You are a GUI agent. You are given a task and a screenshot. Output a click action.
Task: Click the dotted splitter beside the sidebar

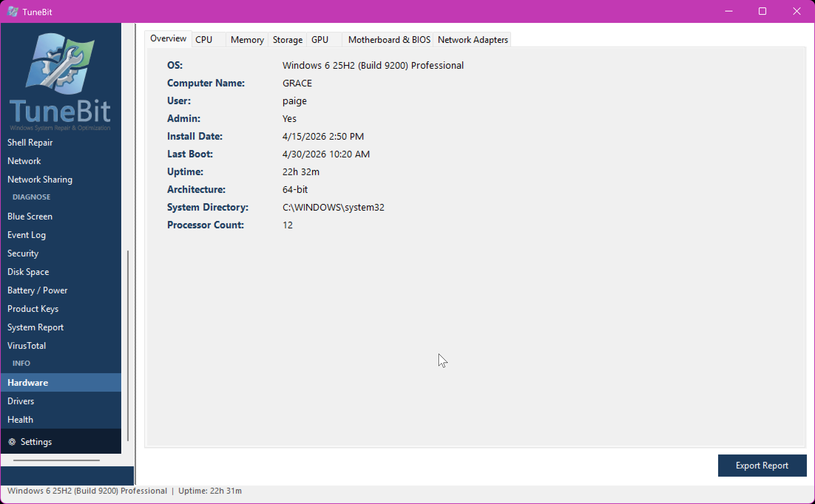135,254
